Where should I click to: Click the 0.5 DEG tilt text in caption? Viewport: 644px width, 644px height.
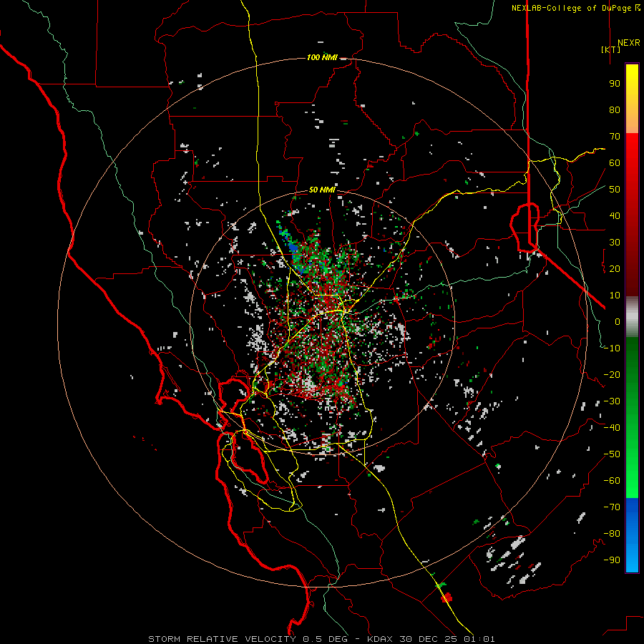tap(326, 639)
